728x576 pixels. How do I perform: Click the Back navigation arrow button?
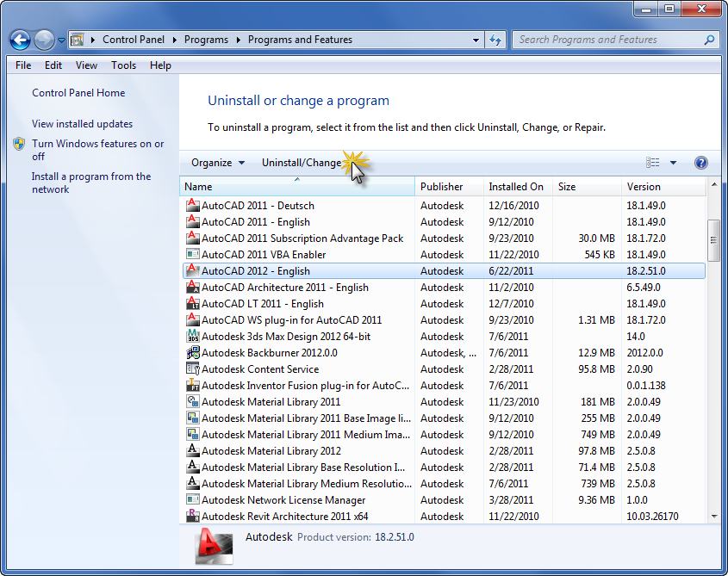tap(20, 40)
